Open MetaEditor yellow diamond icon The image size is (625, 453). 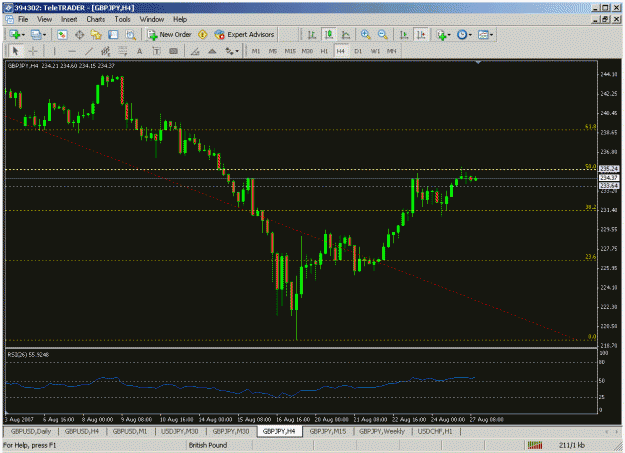[202, 35]
